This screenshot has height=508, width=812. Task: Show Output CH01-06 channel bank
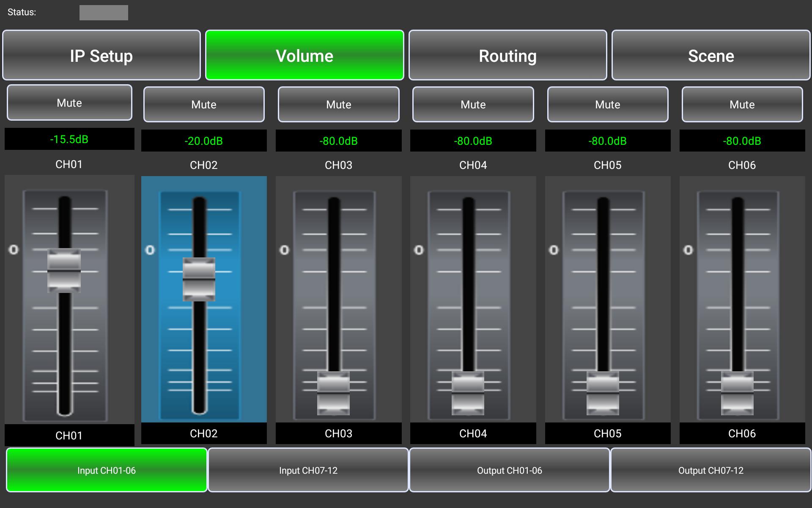point(510,470)
